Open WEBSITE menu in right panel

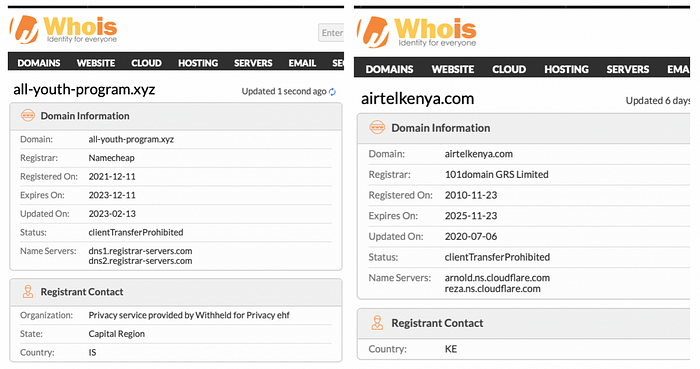pyautogui.click(x=453, y=69)
